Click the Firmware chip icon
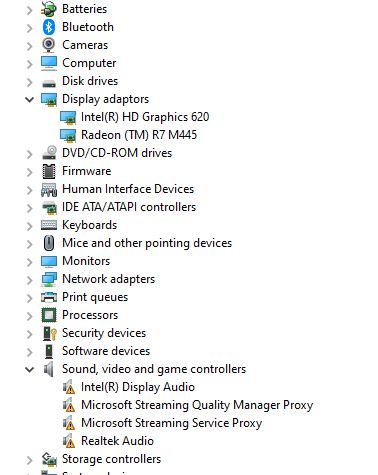 (49, 171)
